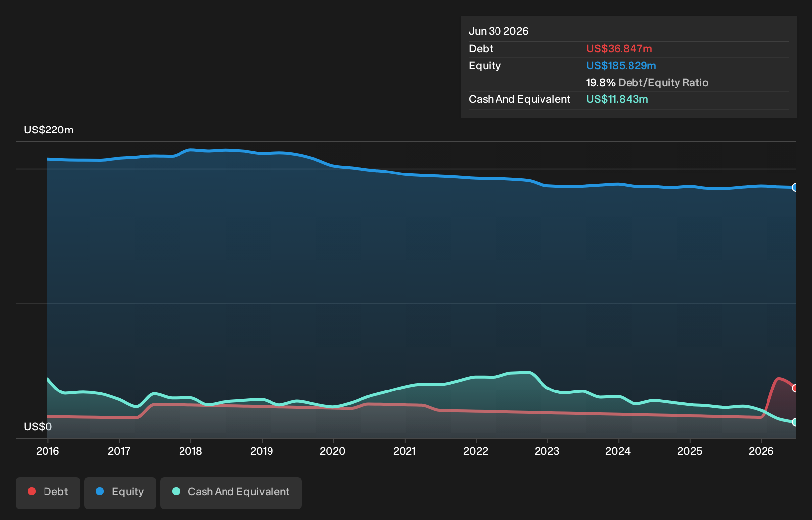Screen dimensions: 812x520
Task: Select the 2021 x-axis label
Action: pyautogui.click(x=405, y=451)
